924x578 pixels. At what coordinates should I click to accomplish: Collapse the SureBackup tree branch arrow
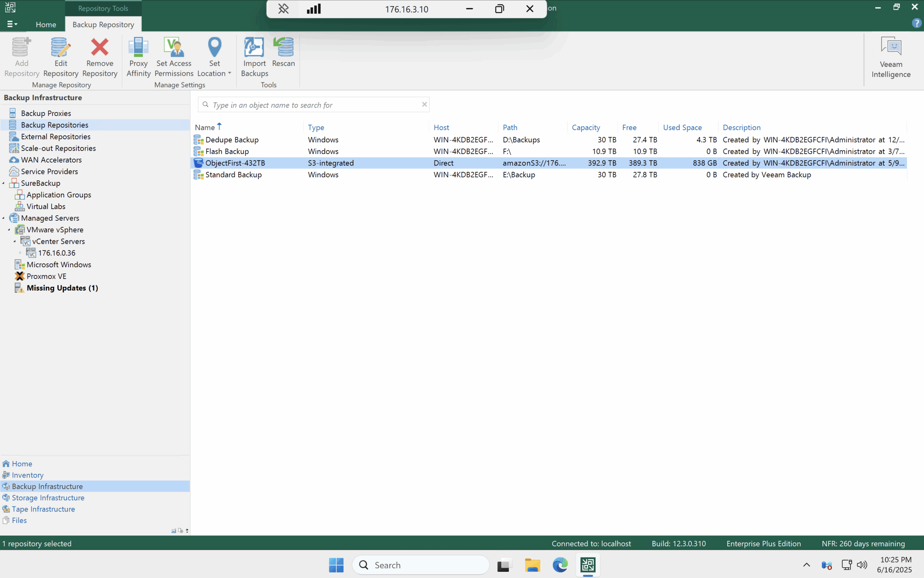click(4, 184)
